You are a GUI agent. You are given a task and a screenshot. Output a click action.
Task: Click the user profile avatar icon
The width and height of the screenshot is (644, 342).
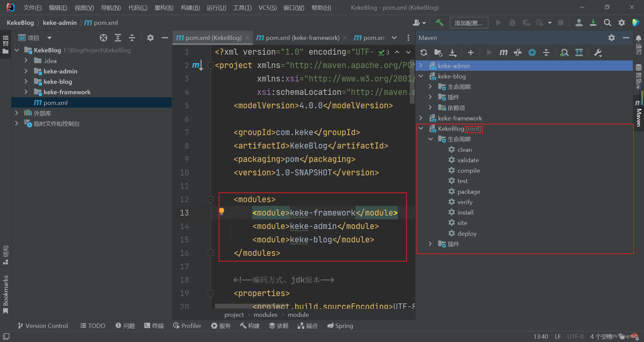click(x=579, y=22)
